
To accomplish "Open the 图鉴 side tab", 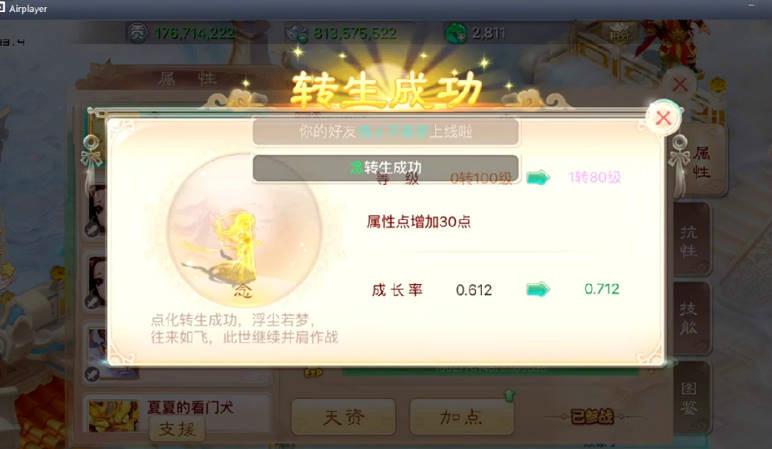I will tap(690, 397).
